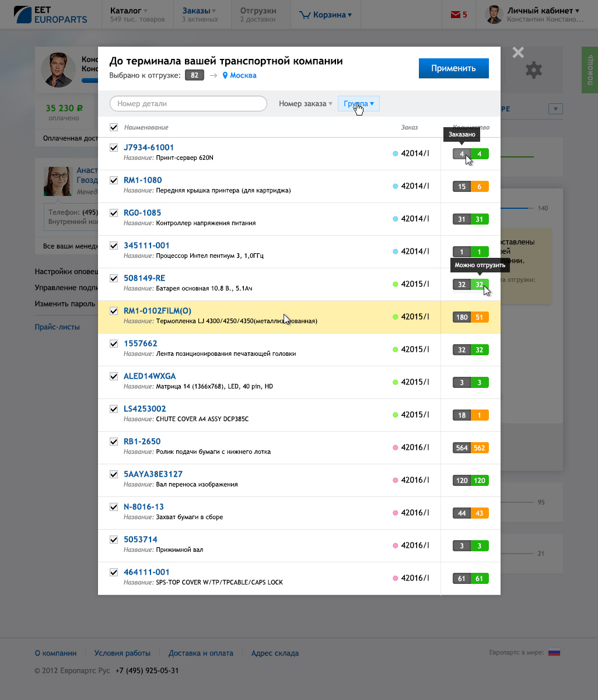Close the shipping dialog with the X
The image size is (598, 700).
pos(517,52)
